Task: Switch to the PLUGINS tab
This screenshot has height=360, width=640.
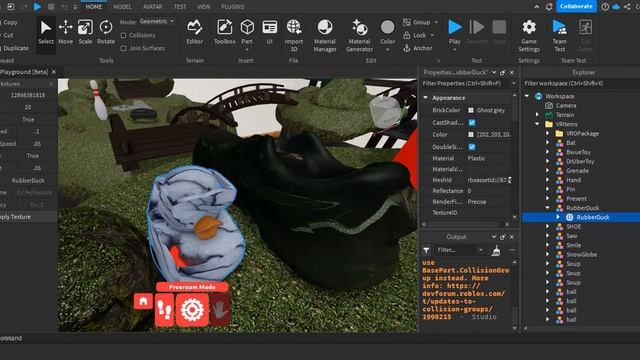Action: (x=233, y=7)
